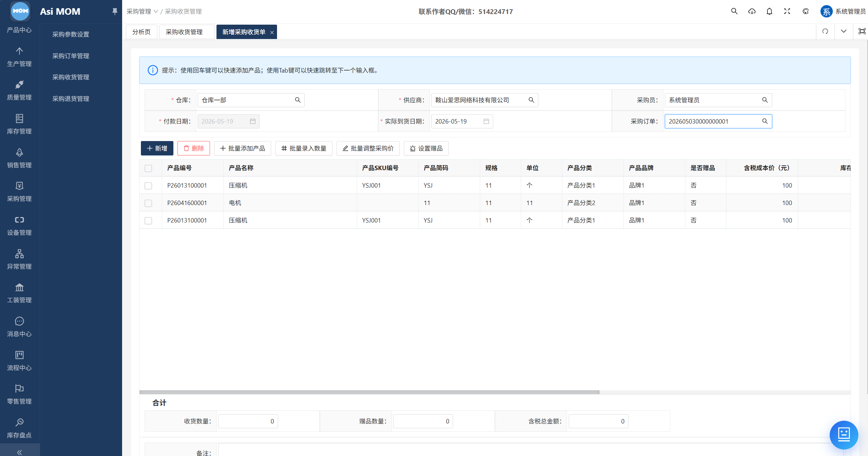
Task: Open the tab options chevron dropdown
Action: (843, 31)
